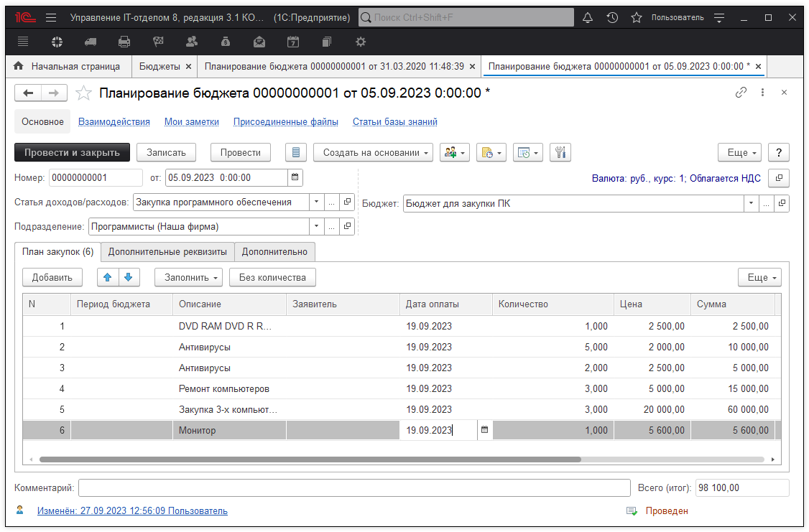Open administration gear icon in section panel
The image size is (809, 532).
[361, 42]
